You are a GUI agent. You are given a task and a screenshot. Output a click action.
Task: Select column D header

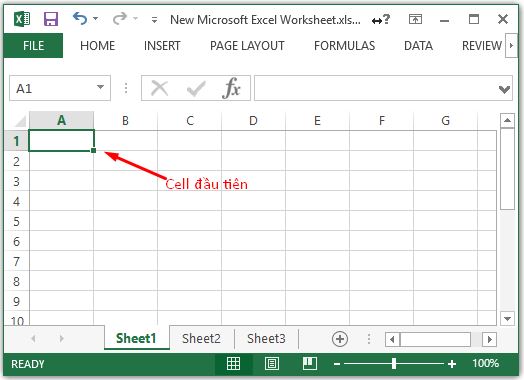point(253,120)
